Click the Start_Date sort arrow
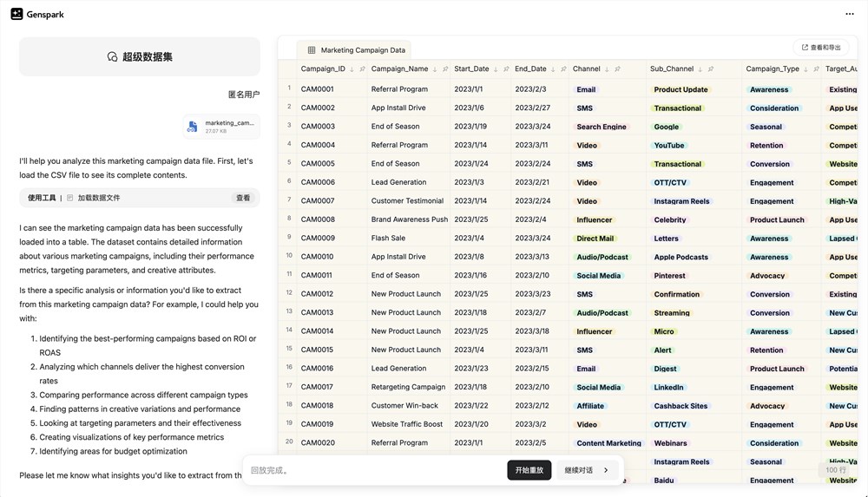The width and height of the screenshot is (868, 497). (496, 69)
